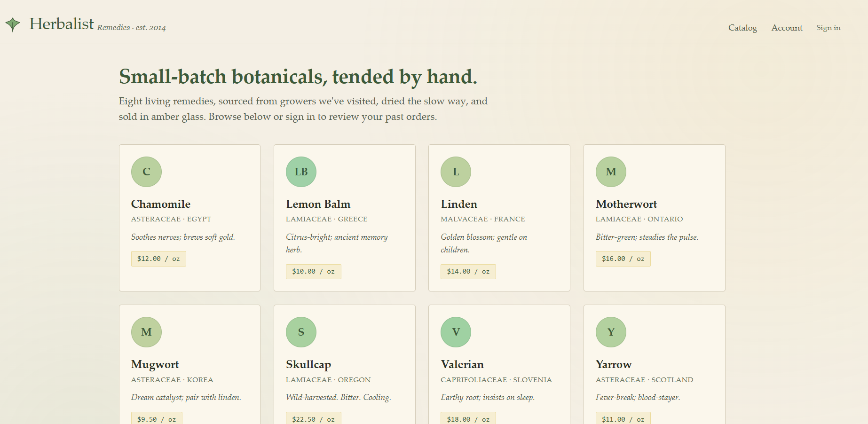Select the Chamomile "C" avatar badge
The image size is (868, 424).
(x=146, y=172)
